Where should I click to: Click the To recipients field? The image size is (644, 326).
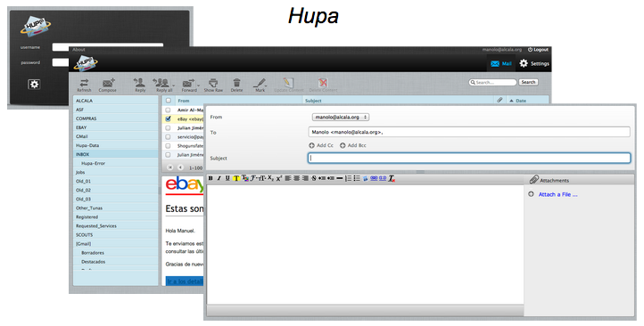(x=469, y=132)
